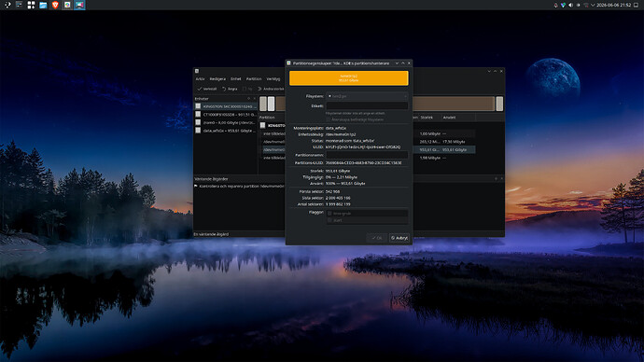Toggle Återskapa befintligt filsystem checkbox
Viewport: 644px width, 362px height.
pyautogui.click(x=329, y=119)
